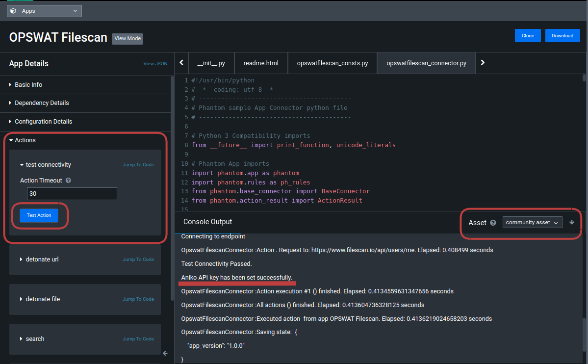The width and height of the screenshot is (588, 364).
Task: Click Jump To Code for detonate file
Action: (138, 299)
